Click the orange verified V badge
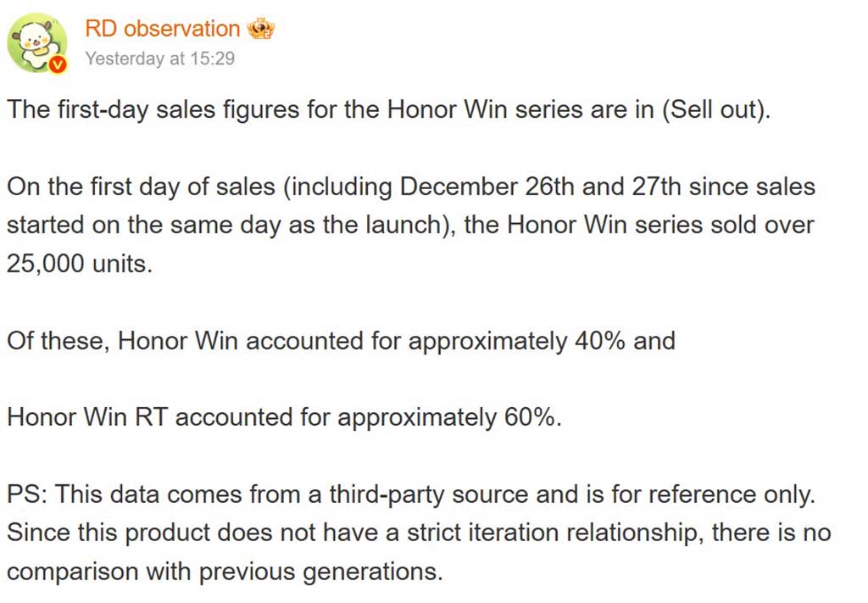 (58, 64)
